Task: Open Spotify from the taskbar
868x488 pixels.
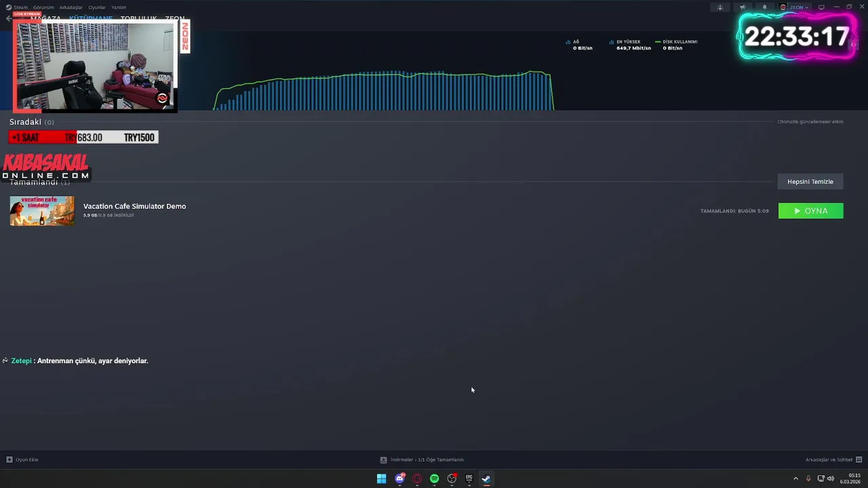Action: [435, 479]
